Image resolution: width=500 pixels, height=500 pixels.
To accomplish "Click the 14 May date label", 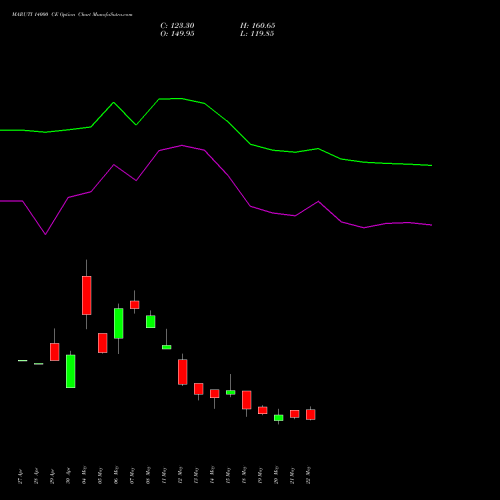I will 212,475.
